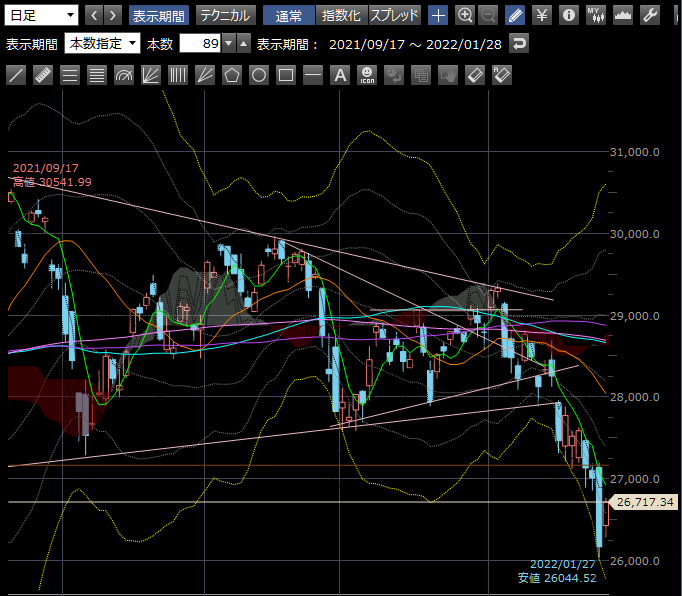This screenshot has width=682, height=596.
Task: Open the wrench settings icon
Action: click(x=648, y=15)
